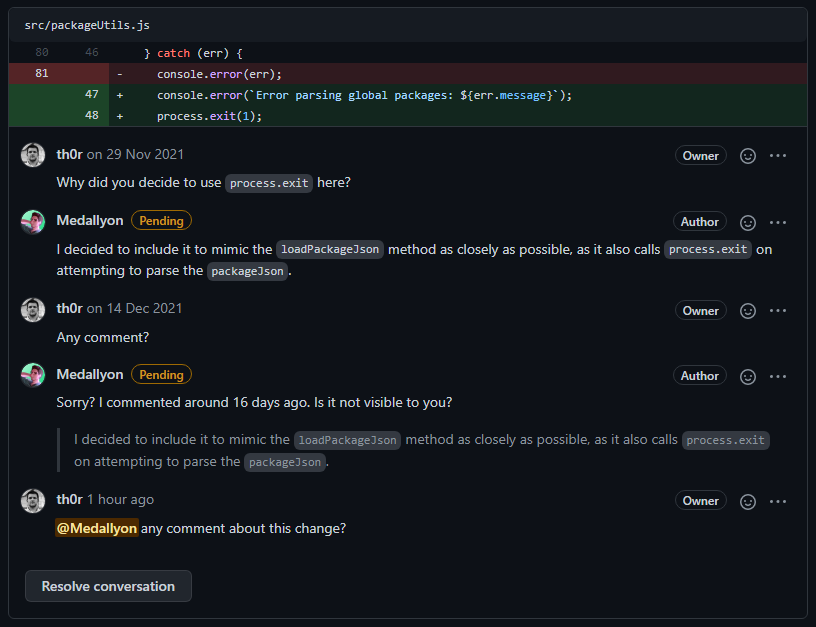
Task: Open options menu on Medallyon's first reply
Action: [778, 222]
